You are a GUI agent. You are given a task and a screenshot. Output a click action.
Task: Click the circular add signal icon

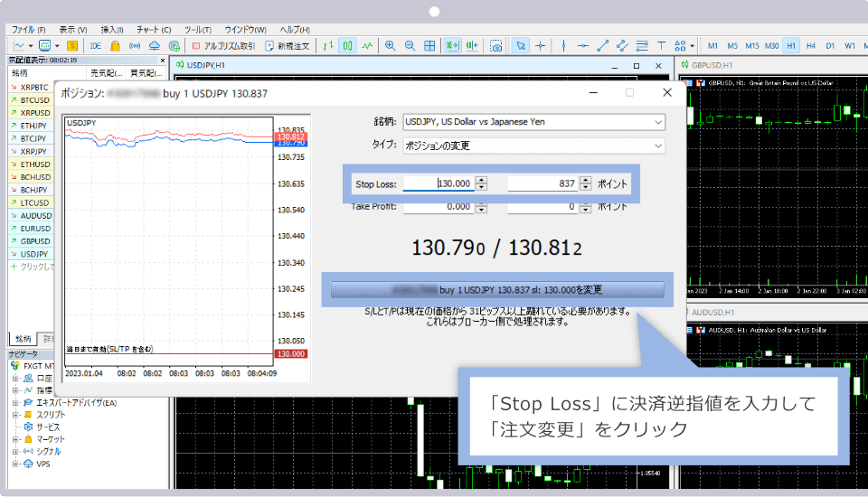pyautogui.click(x=175, y=46)
